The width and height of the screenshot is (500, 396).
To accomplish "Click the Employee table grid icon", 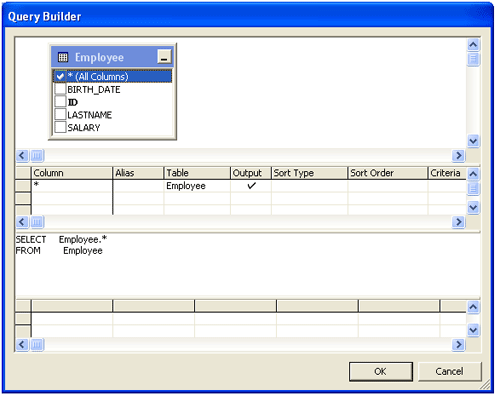I will [63, 57].
